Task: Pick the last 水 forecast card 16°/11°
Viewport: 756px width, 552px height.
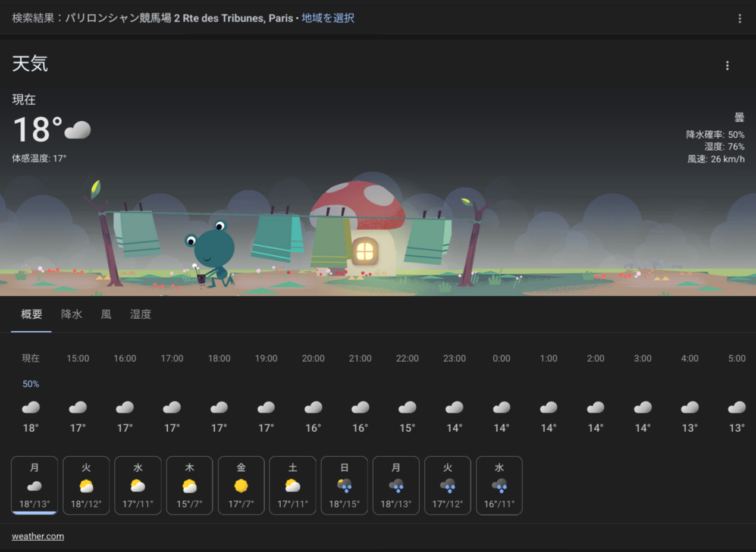Action: click(x=499, y=485)
